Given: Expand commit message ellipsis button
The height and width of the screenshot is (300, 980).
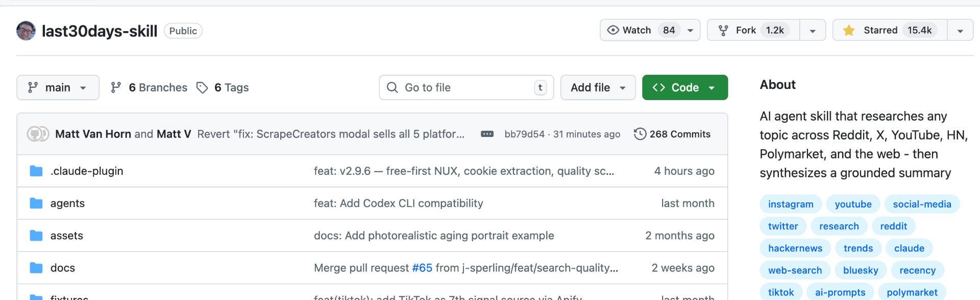Looking at the screenshot, I should coord(487,134).
